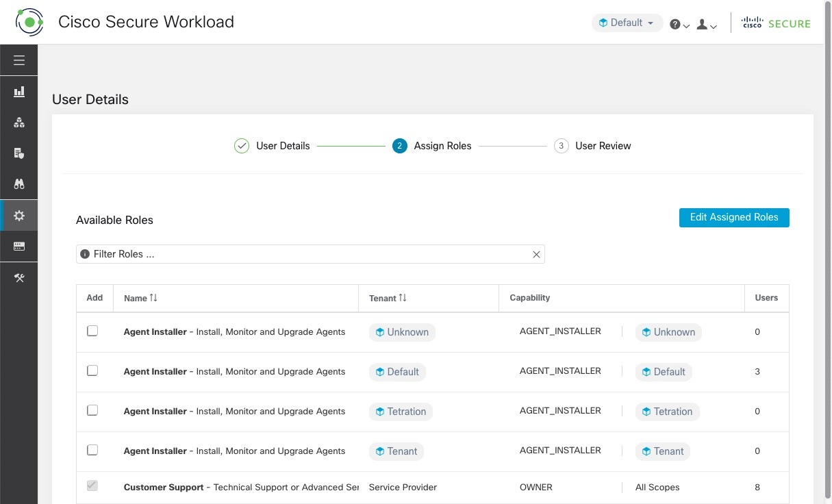Enable Add checkbox on Tetration Agent Installer row
The height and width of the screenshot is (504, 832).
click(x=92, y=410)
